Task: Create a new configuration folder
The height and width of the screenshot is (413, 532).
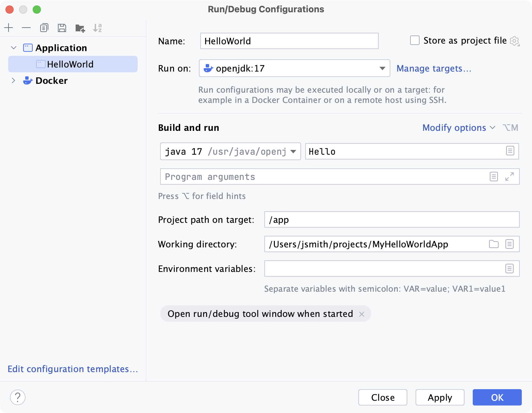Action: (80, 28)
